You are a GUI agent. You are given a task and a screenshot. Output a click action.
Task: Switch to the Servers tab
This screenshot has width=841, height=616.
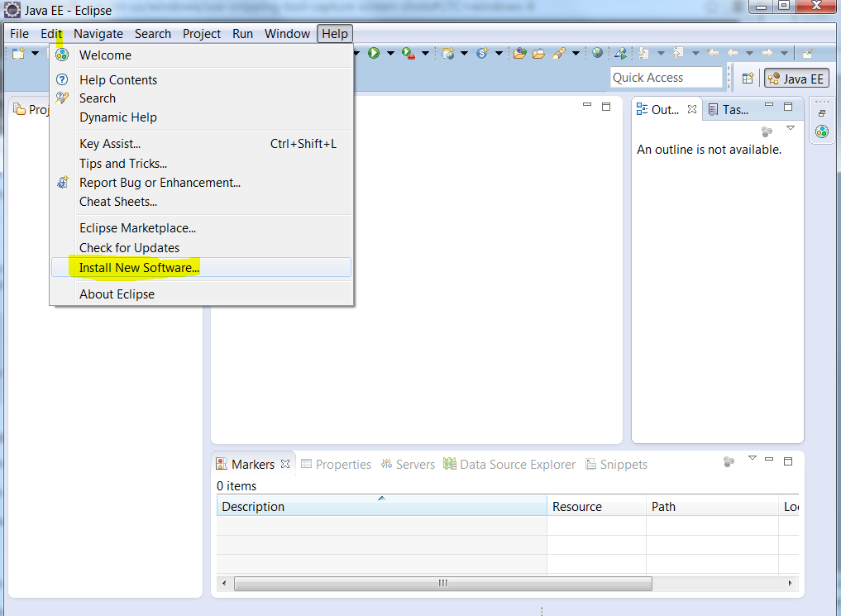[x=408, y=465]
